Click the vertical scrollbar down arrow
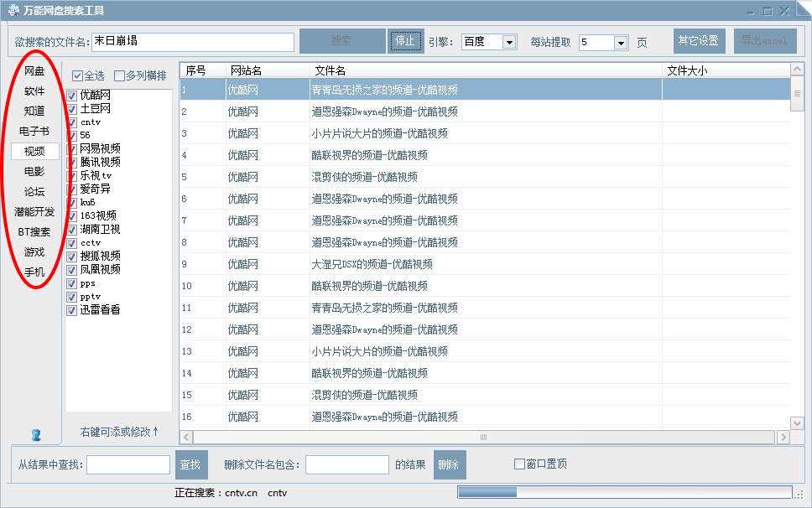 797,423
